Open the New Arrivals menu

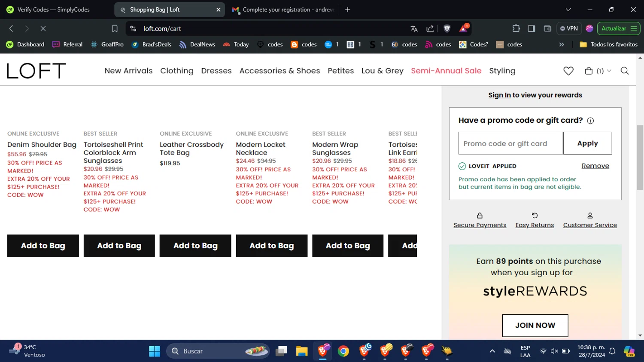[x=128, y=71]
